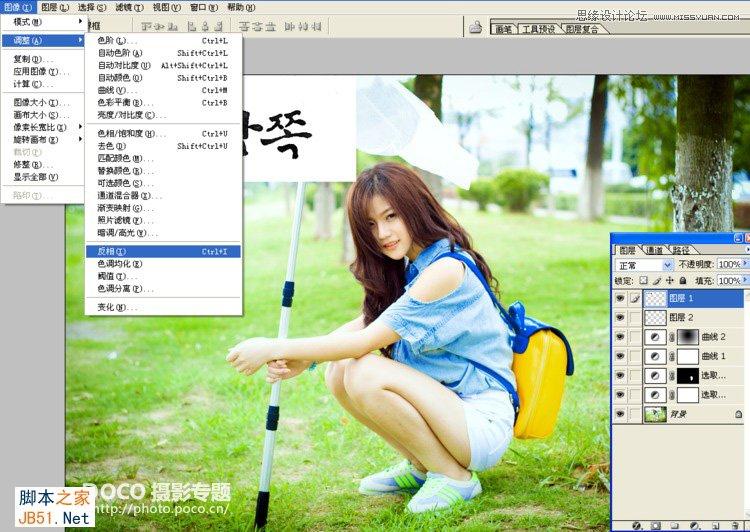Choose 反相 from the adjustments menu

pyautogui.click(x=163, y=252)
